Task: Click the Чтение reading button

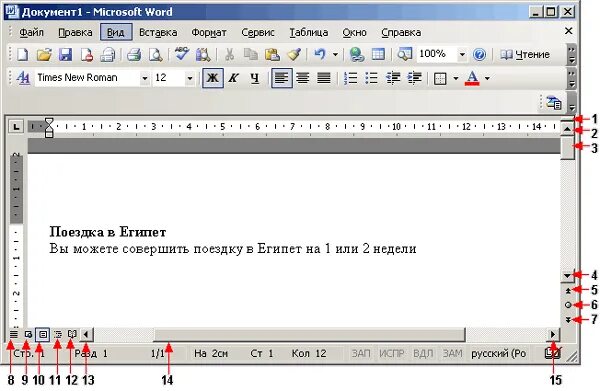Action: (x=525, y=54)
